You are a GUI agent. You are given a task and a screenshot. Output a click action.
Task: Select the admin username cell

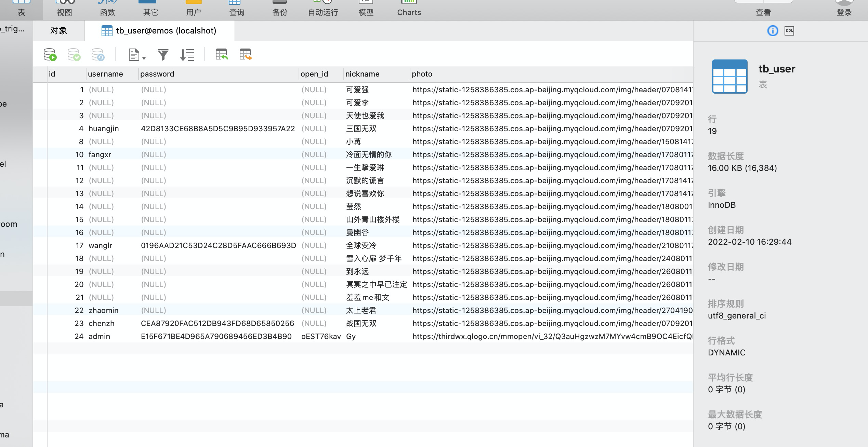pyautogui.click(x=112, y=336)
